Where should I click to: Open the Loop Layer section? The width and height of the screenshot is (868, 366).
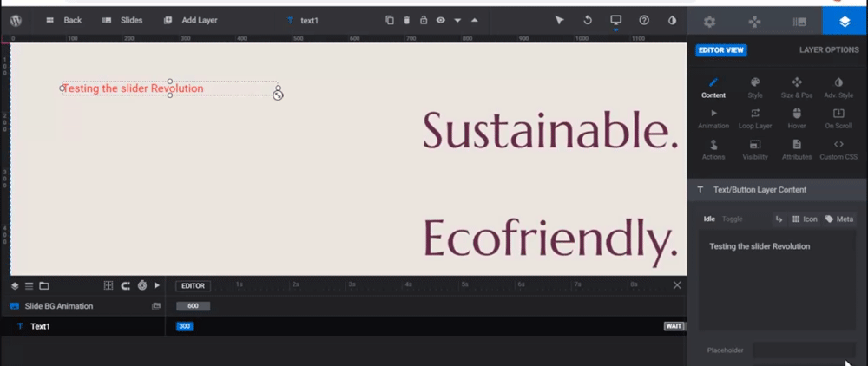755,119
